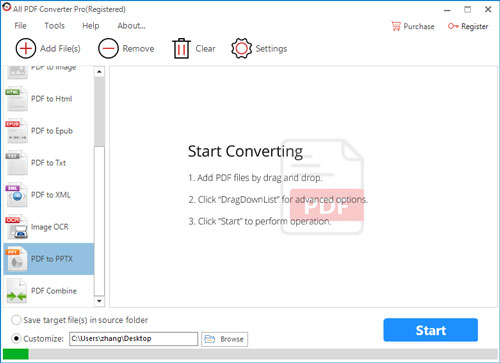Choose PDF to PPTX label

[x=52, y=259]
